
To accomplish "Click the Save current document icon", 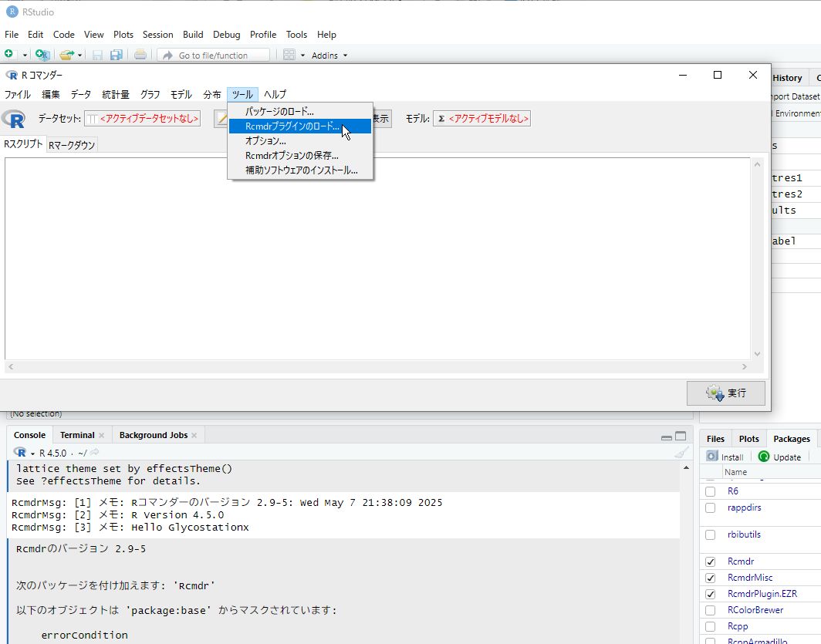I will tap(97, 55).
